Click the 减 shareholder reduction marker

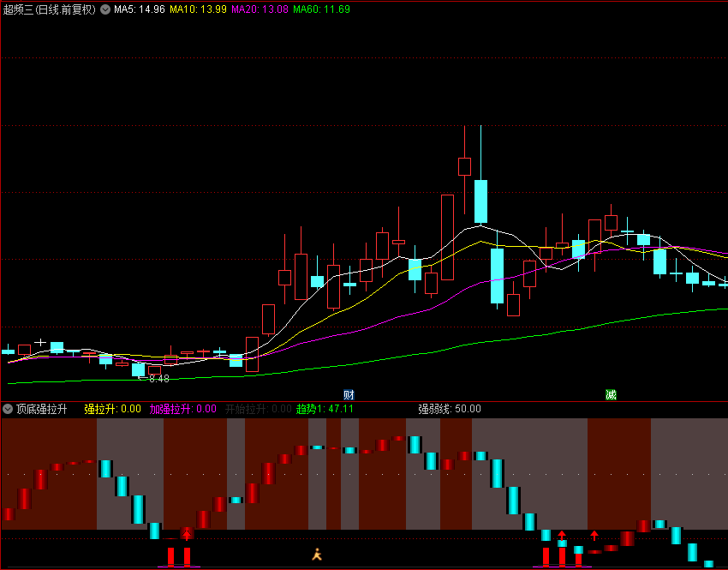[x=611, y=395]
